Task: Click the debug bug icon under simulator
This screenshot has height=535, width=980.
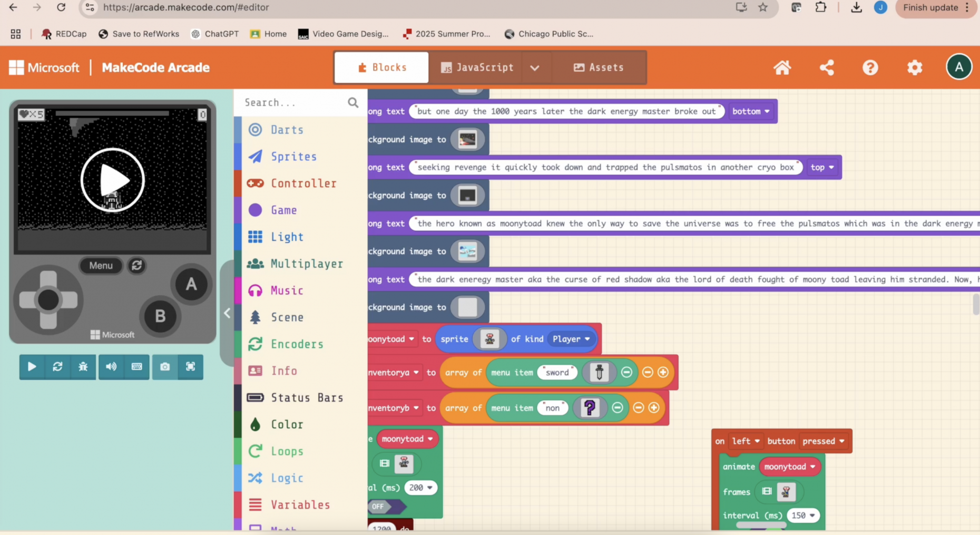Action: pyautogui.click(x=83, y=367)
